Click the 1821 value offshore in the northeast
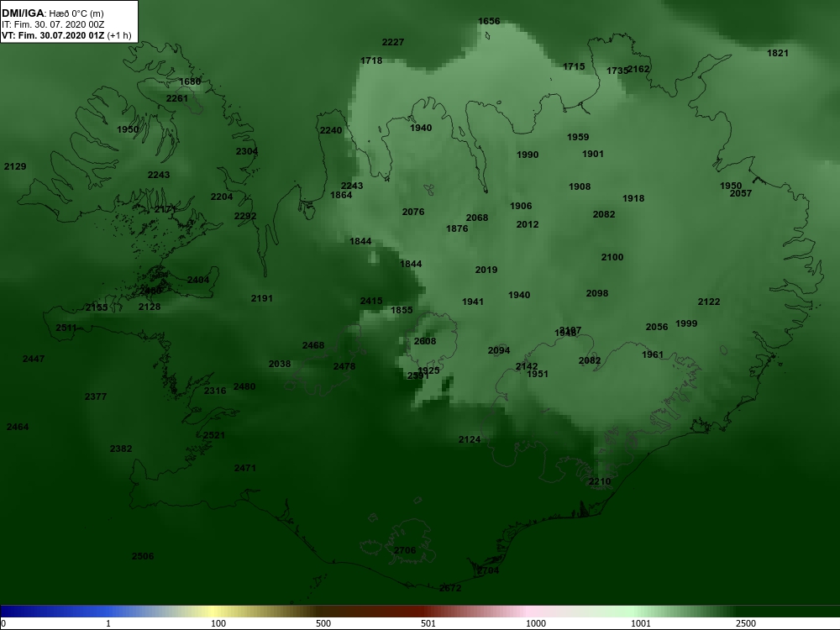Viewport: 840px width, 630px height. [777, 53]
